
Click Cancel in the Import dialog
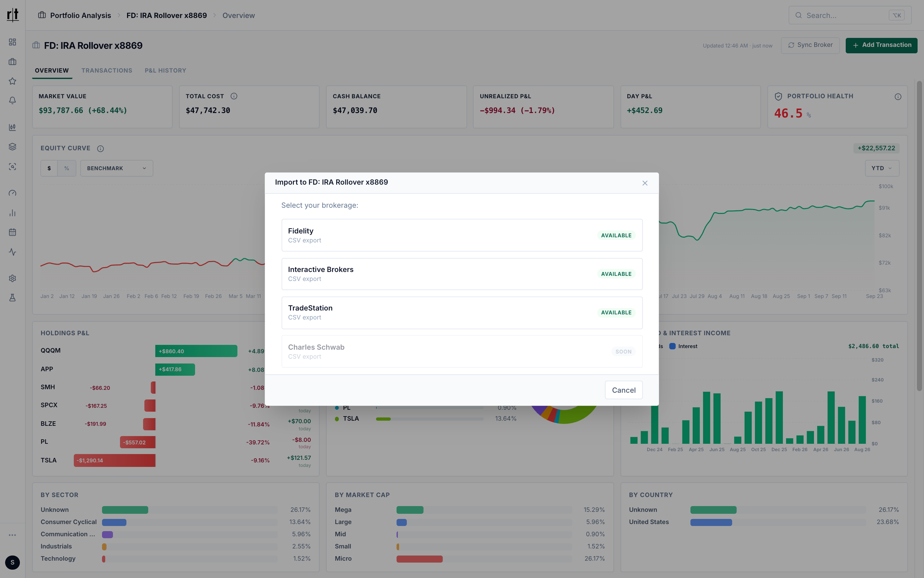coord(623,390)
